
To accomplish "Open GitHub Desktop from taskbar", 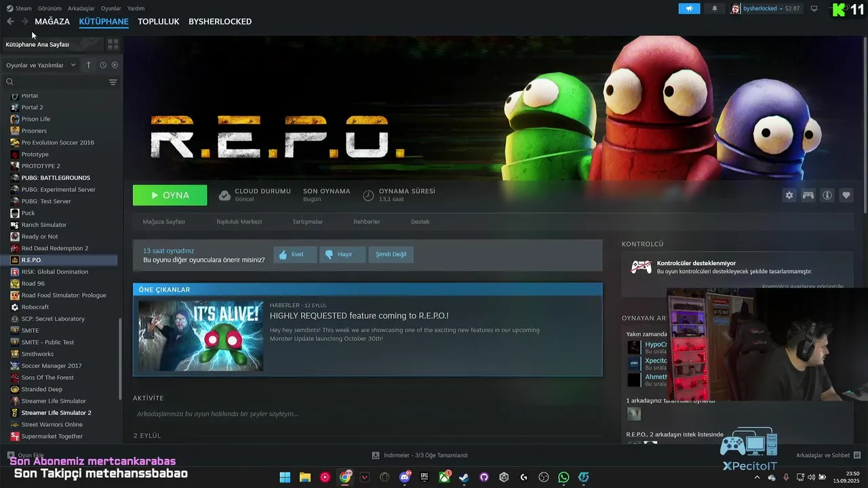I will point(484,477).
